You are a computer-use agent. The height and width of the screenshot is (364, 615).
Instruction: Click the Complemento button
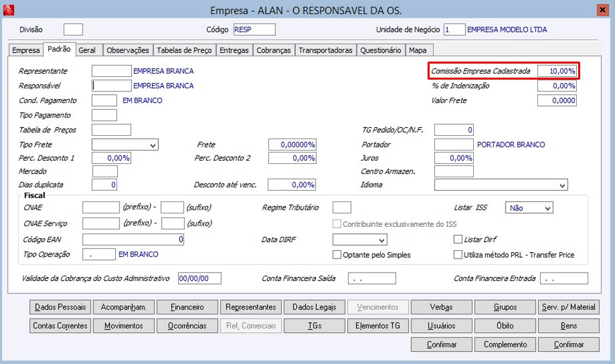click(505, 345)
